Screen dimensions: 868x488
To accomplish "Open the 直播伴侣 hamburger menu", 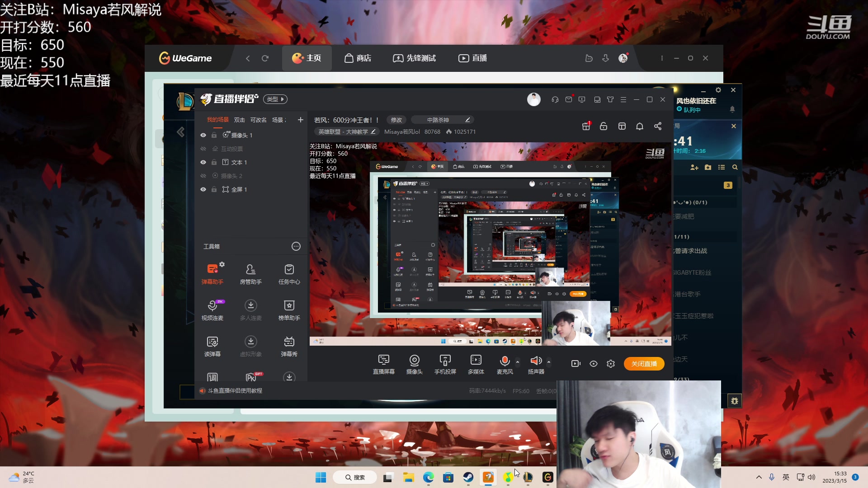I will (x=623, y=99).
